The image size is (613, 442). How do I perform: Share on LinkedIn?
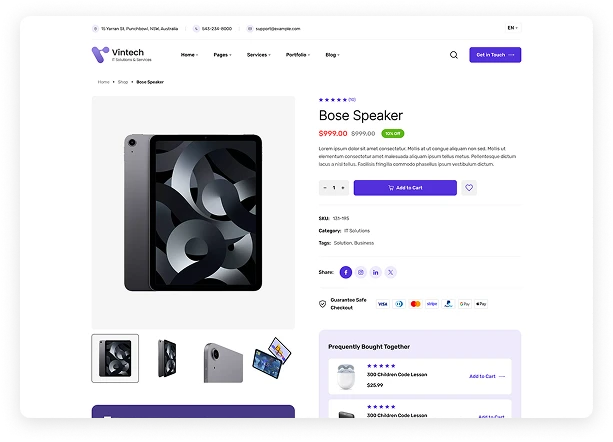click(x=376, y=272)
